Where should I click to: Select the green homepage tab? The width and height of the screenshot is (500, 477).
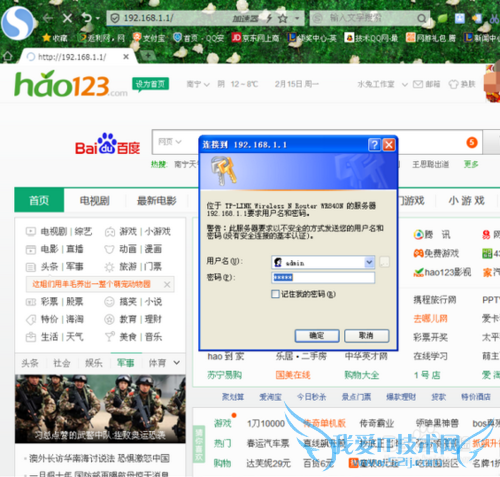coord(39,200)
